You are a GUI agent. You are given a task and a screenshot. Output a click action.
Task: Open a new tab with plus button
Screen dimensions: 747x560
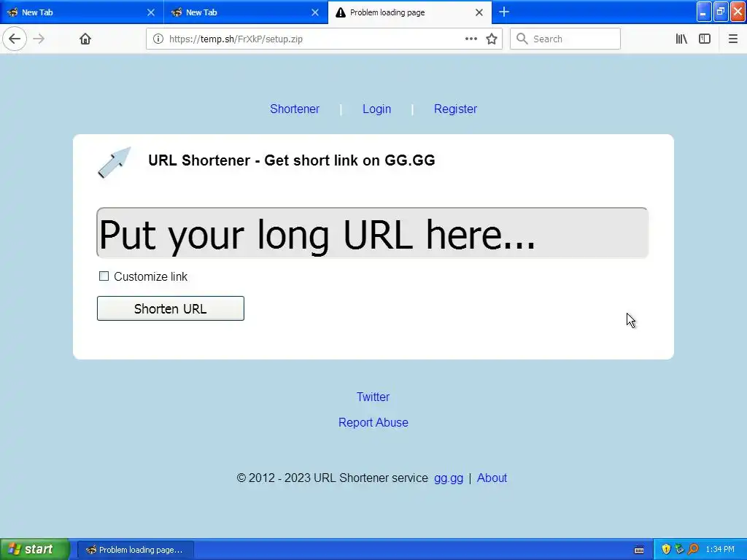pyautogui.click(x=504, y=12)
